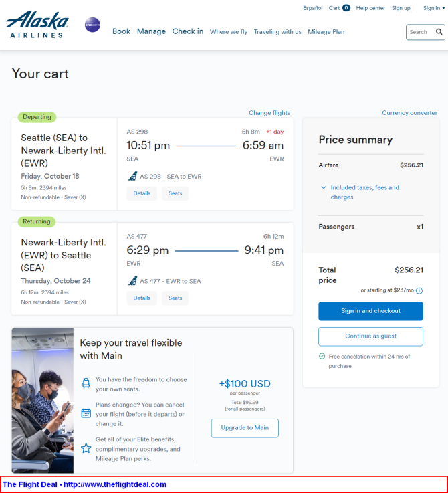Image resolution: width=448 pixels, height=493 pixels.
Task: Open the cart count badge
Action: (346, 8)
